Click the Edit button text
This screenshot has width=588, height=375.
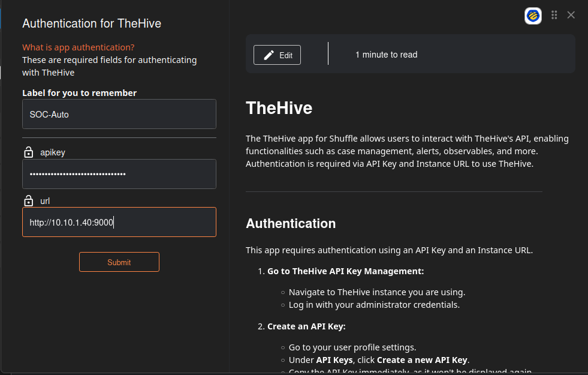click(286, 55)
